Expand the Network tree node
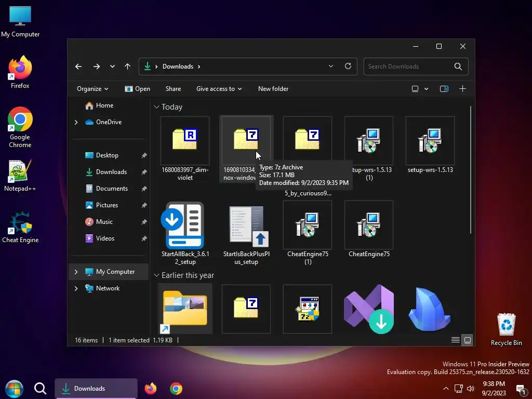Image resolution: width=532 pixels, height=399 pixels. pos(76,288)
